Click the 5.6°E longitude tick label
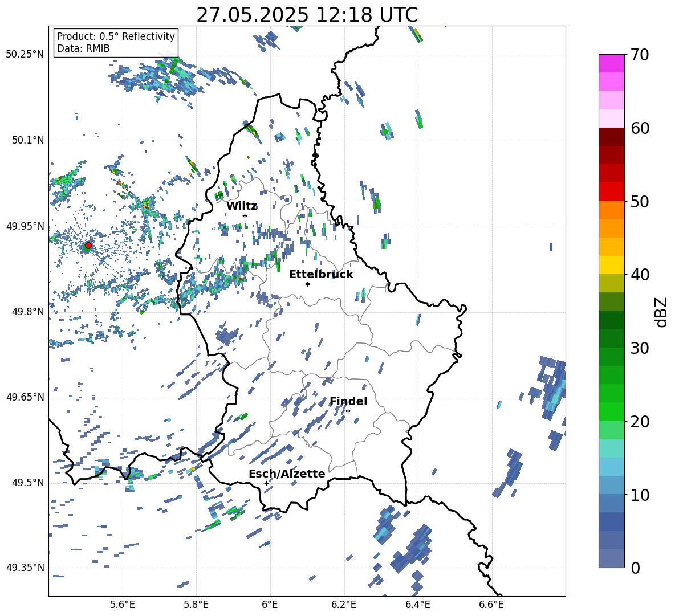The image size is (675, 616). pyautogui.click(x=123, y=605)
